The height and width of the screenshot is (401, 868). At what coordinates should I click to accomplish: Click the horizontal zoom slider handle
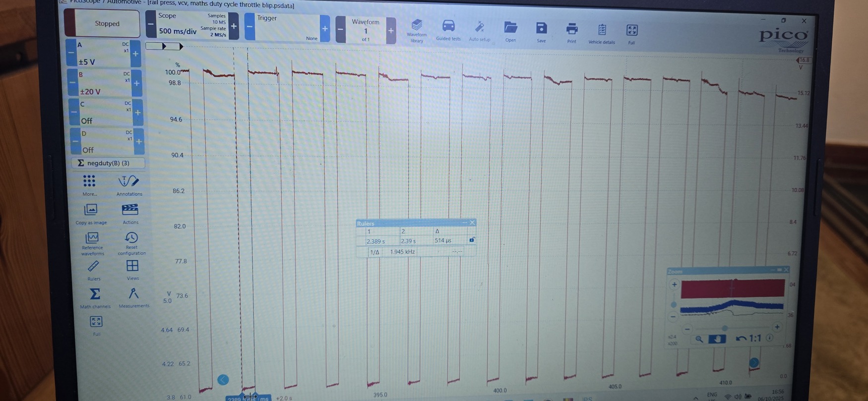point(725,328)
